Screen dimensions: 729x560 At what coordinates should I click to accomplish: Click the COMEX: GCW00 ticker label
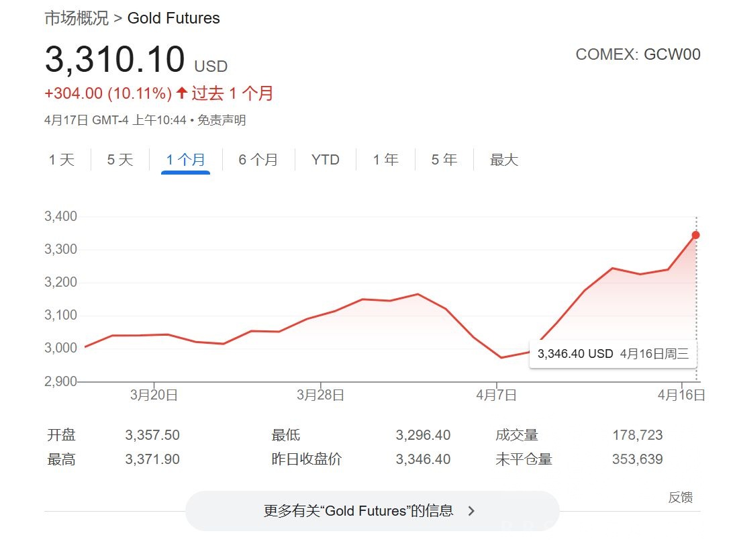638,54
